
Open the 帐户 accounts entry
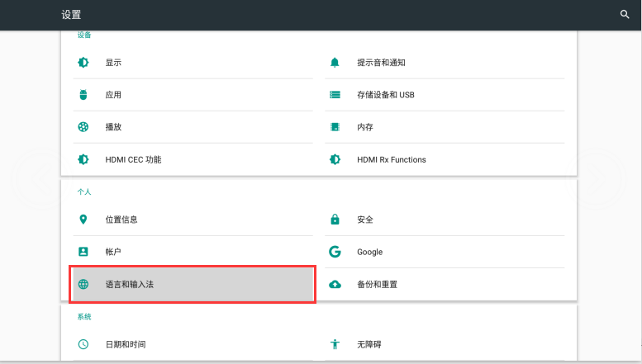click(113, 252)
